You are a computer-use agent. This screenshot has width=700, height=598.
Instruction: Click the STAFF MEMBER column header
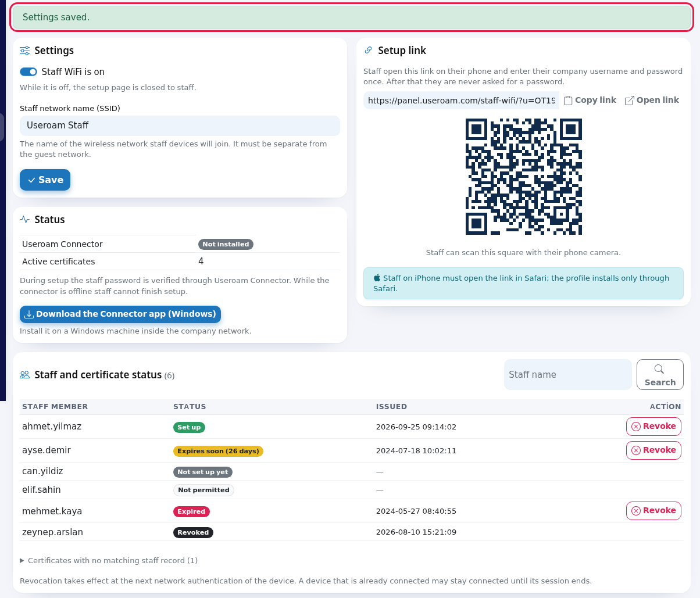tap(55, 407)
